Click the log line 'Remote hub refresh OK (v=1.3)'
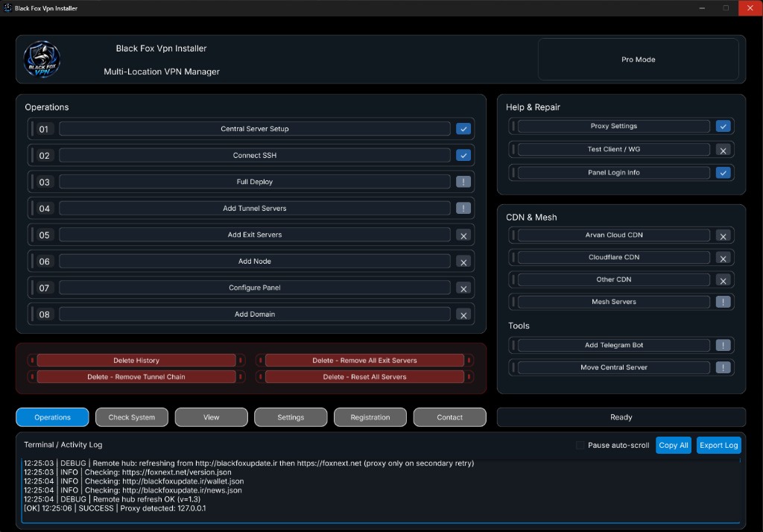 pos(112,499)
